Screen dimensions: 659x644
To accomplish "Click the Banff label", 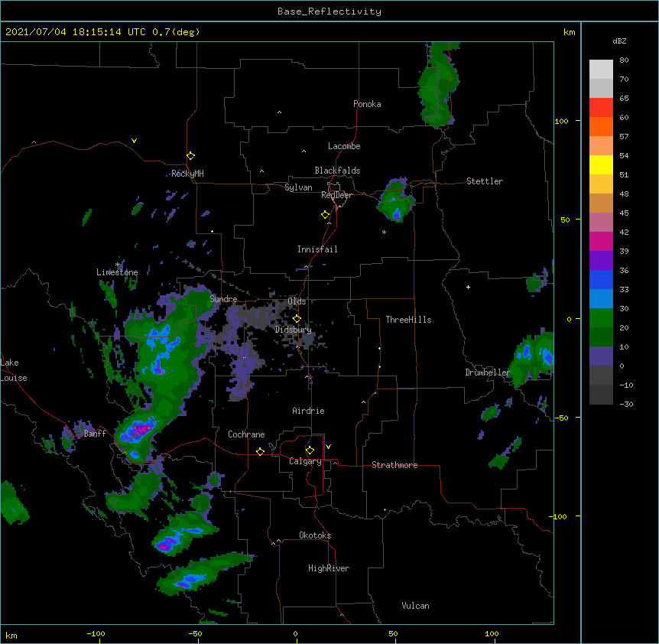I will pos(95,434).
